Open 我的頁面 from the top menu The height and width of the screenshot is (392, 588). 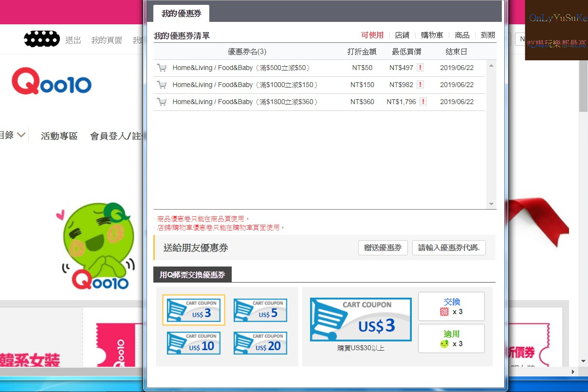[106, 40]
